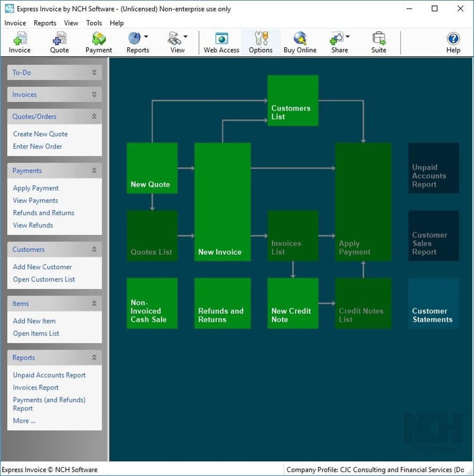Click the Help toolbar icon
The image size is (474, 476).
[x=453, y=42]
